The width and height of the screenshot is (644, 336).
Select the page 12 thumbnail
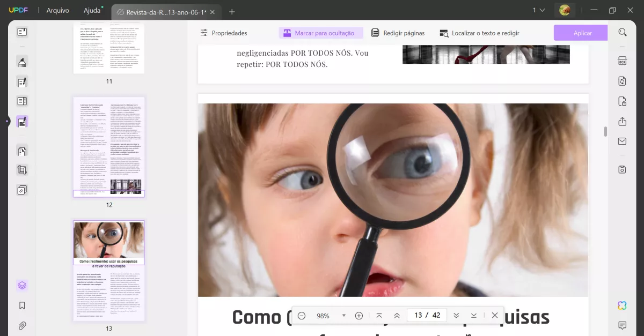[108, 147]
